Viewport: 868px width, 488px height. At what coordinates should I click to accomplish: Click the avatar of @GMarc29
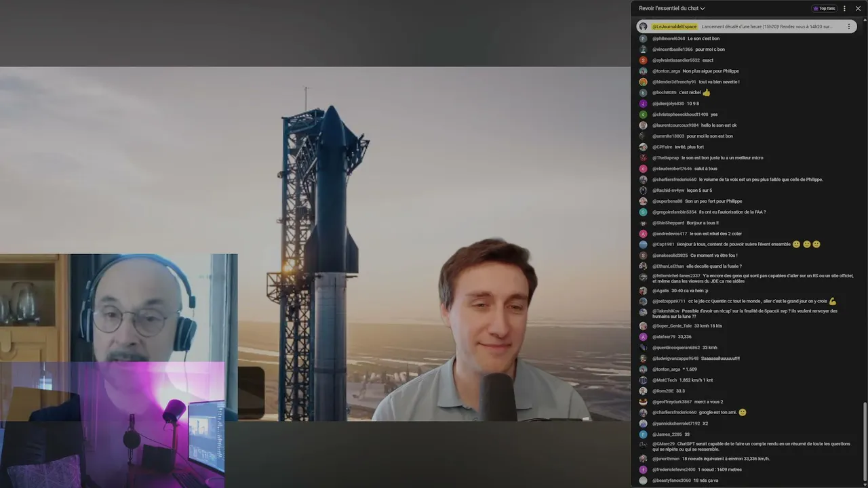pyautogui.click(x=643, y=445)
